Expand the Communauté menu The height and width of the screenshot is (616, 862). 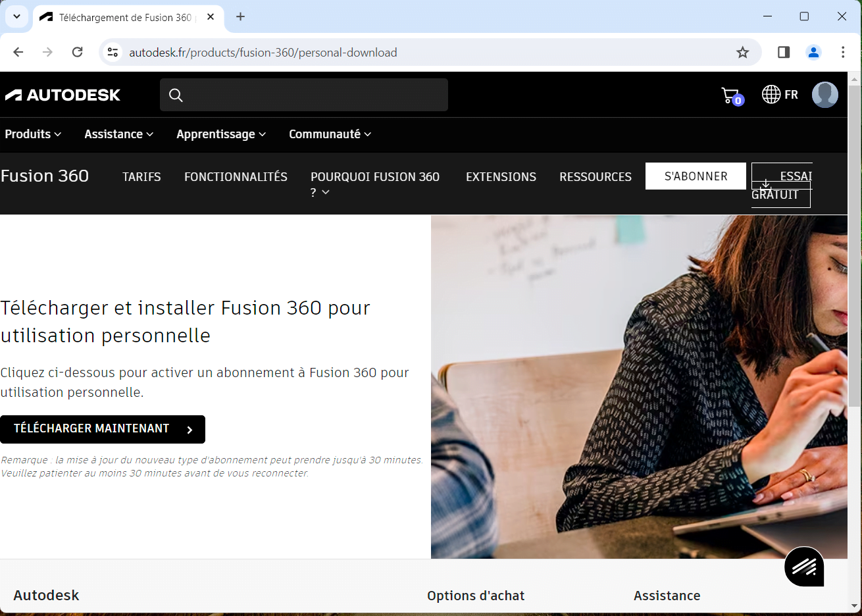tap(330, 134)
